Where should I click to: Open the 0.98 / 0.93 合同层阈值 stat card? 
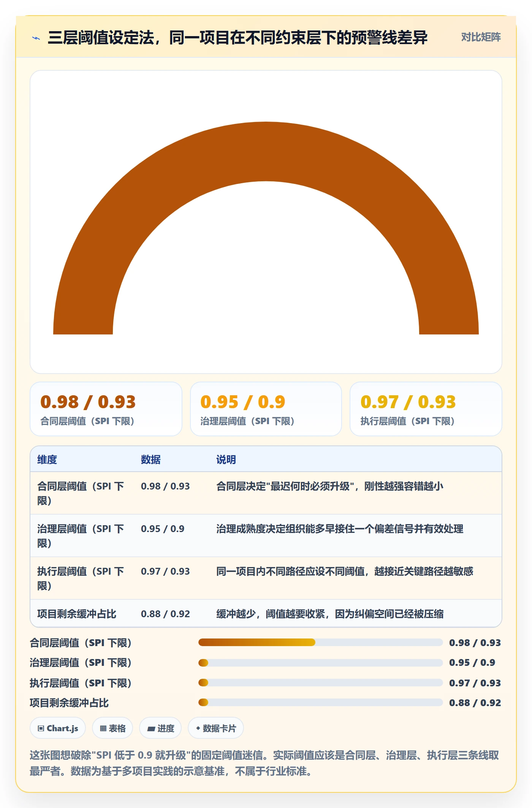(106, 409)
